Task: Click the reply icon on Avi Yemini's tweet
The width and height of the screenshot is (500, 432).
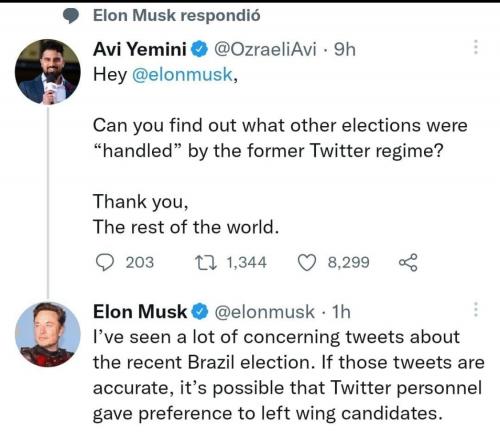Action: pyautogui.click(x=104, y=262)
